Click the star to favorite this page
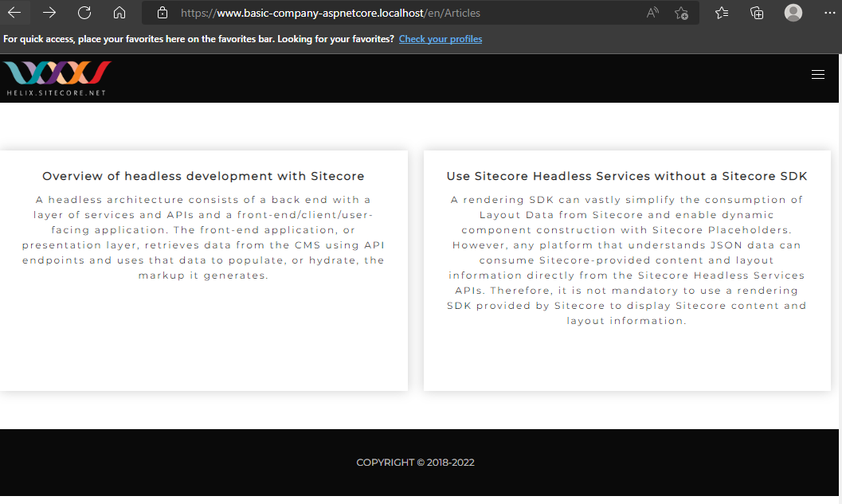Image resolution: width=842 pixels, height=504 pixels. click(680, 12)
